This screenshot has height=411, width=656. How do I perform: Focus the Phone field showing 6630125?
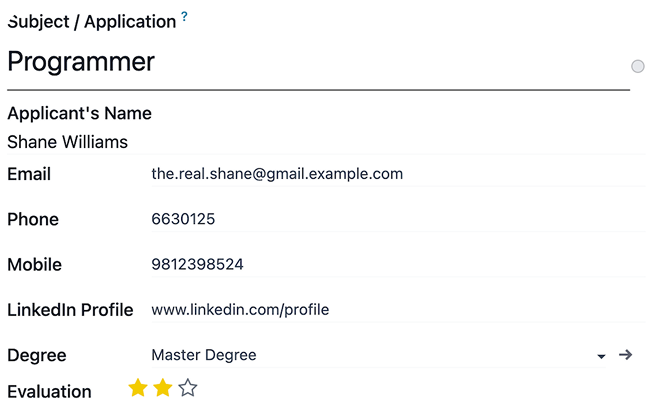390,219
